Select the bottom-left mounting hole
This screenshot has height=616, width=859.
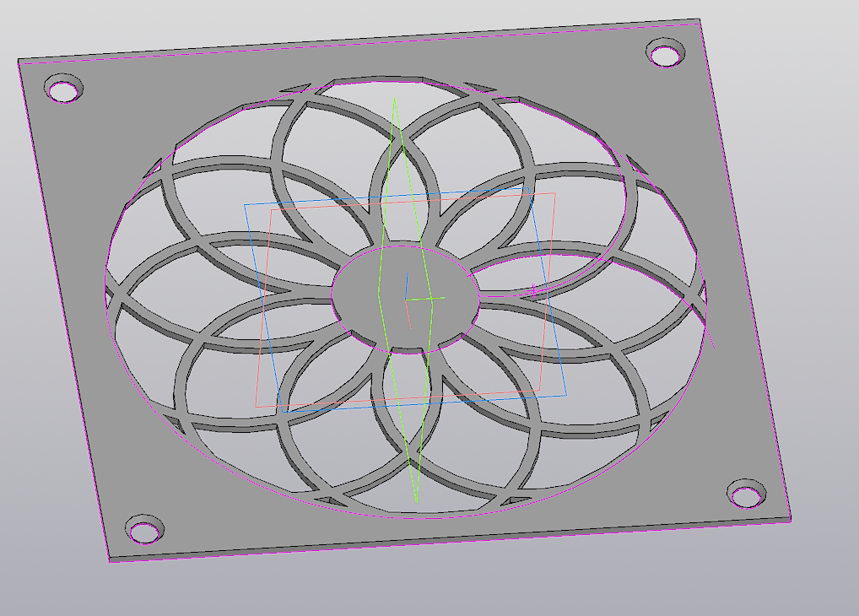click(x=144, y=529)
